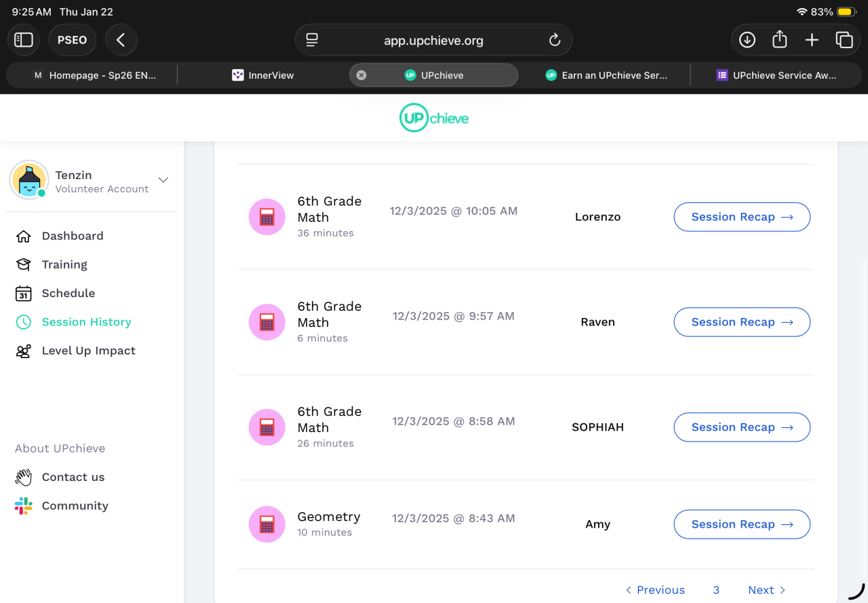Click the 10 minutes duration text
Image resolution: width=868 pixels, height=603 pixels.
click(325, 532)
